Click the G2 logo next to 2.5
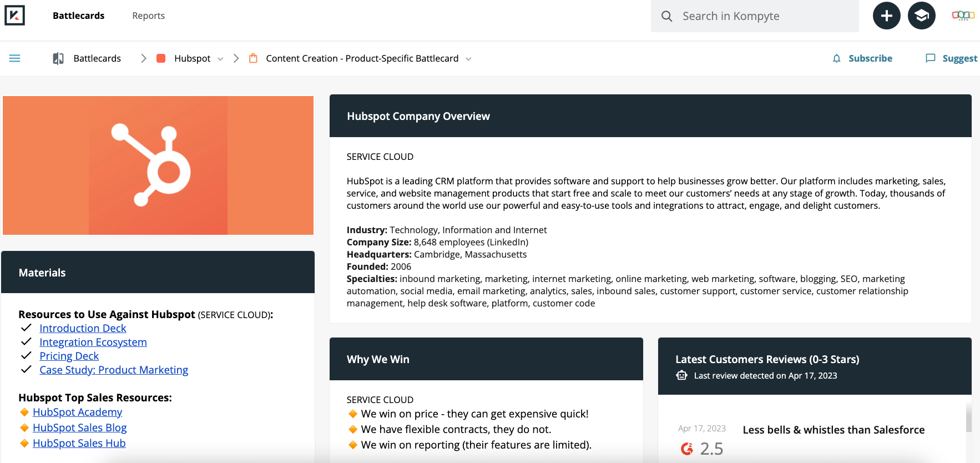 point(687,449)
